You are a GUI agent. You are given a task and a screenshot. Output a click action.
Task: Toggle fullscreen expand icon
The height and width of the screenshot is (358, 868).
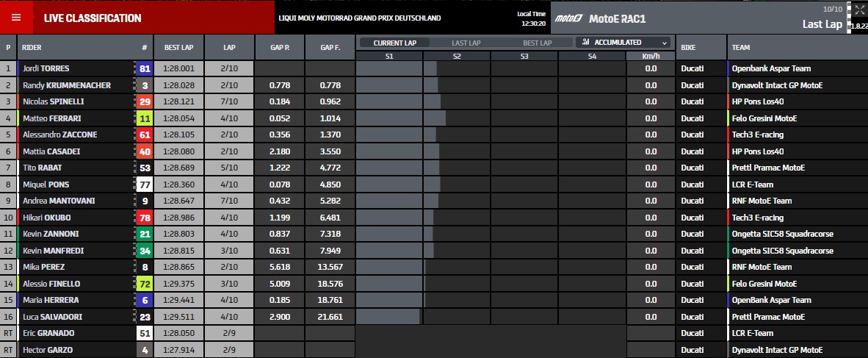pos(860,10)
